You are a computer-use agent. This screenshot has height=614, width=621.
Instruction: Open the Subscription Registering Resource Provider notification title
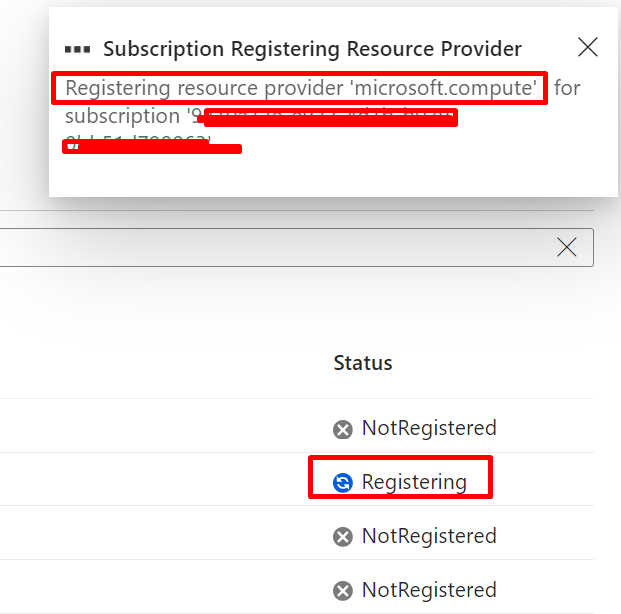pyautogui.click(x=312, y=49)
